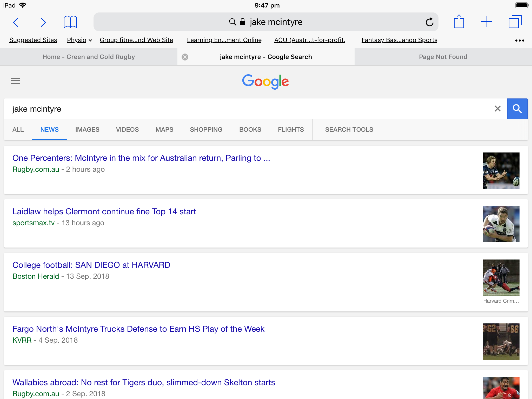
Task: Open the Google hamburger menu
Action: tap(16, 81)
